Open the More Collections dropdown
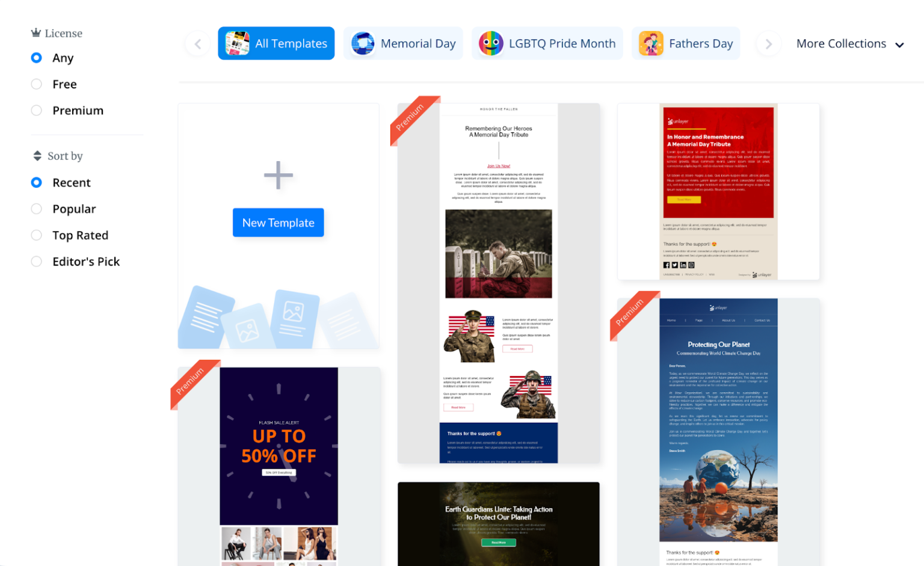 click(842, 43)
